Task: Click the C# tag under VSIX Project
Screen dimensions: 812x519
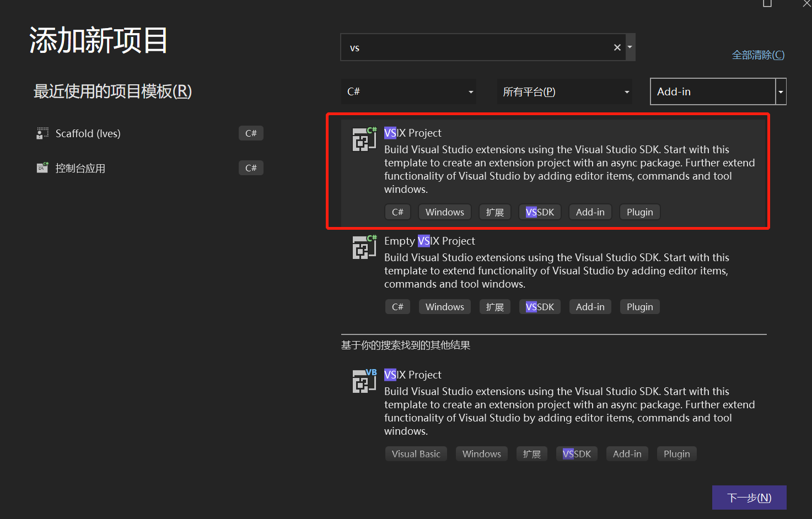Action: point(397,212)
